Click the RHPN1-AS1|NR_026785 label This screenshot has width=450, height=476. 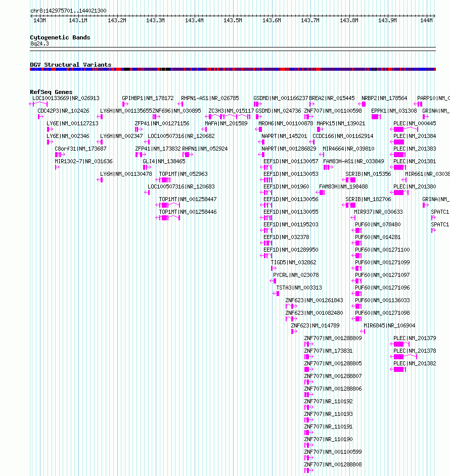(210, 98)
